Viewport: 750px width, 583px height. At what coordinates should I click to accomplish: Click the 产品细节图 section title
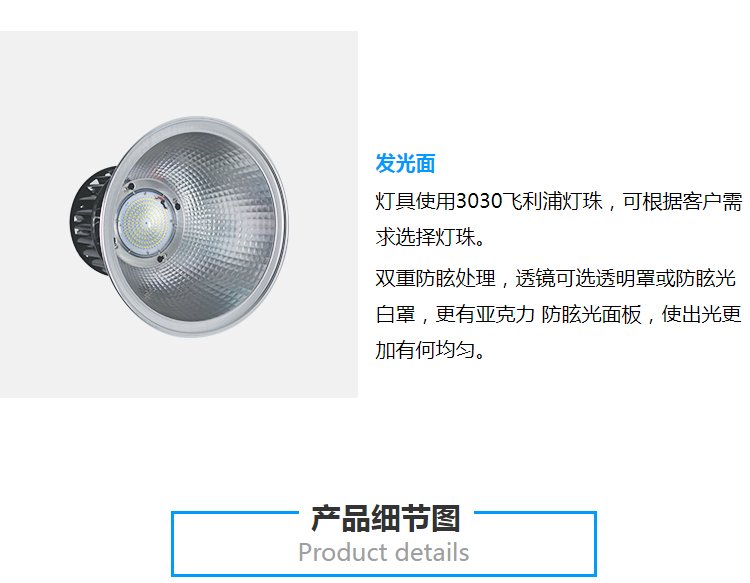pyautogui.click(x=386, y=518)
